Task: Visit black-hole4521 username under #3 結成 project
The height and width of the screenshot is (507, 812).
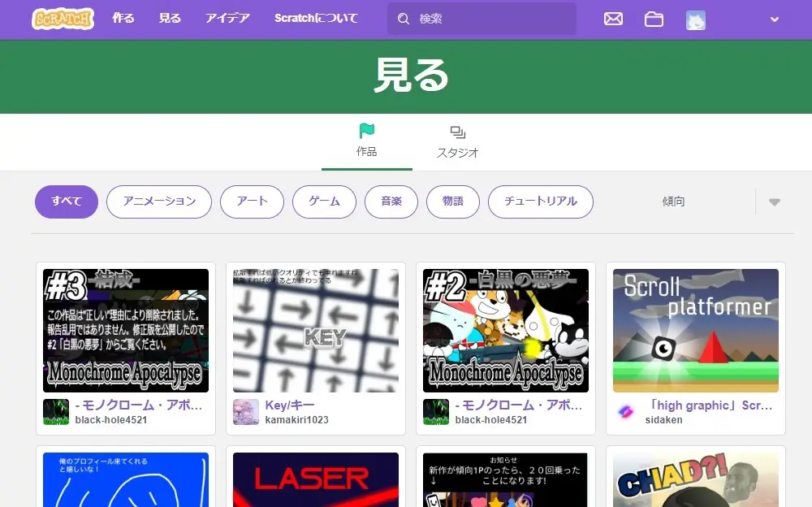Action: click(x=110, y=420)
